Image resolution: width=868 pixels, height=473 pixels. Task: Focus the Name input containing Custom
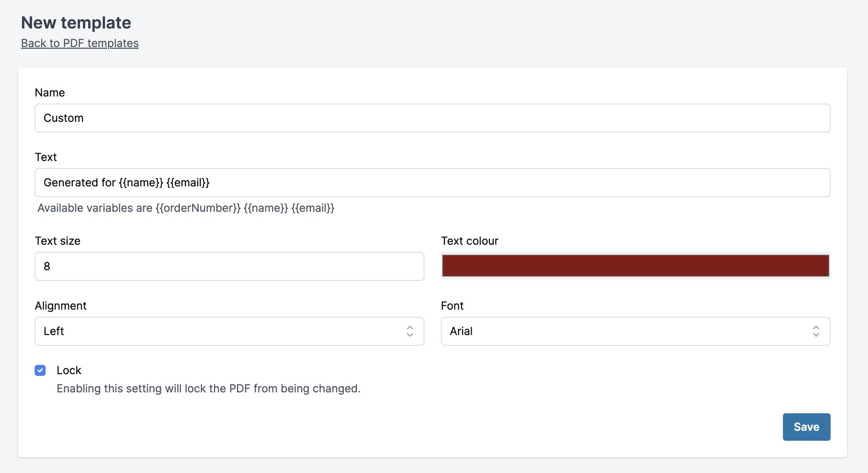[x=432, y=118]
